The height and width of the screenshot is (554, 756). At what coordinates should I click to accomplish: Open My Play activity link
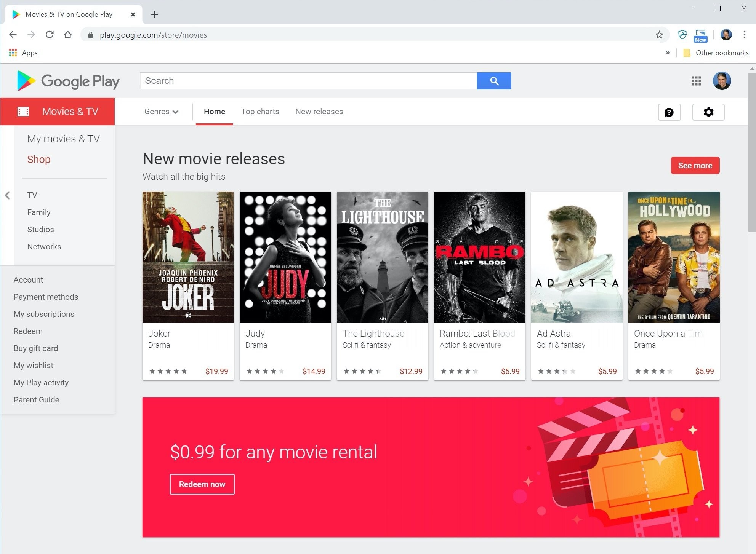pos(41,382)
